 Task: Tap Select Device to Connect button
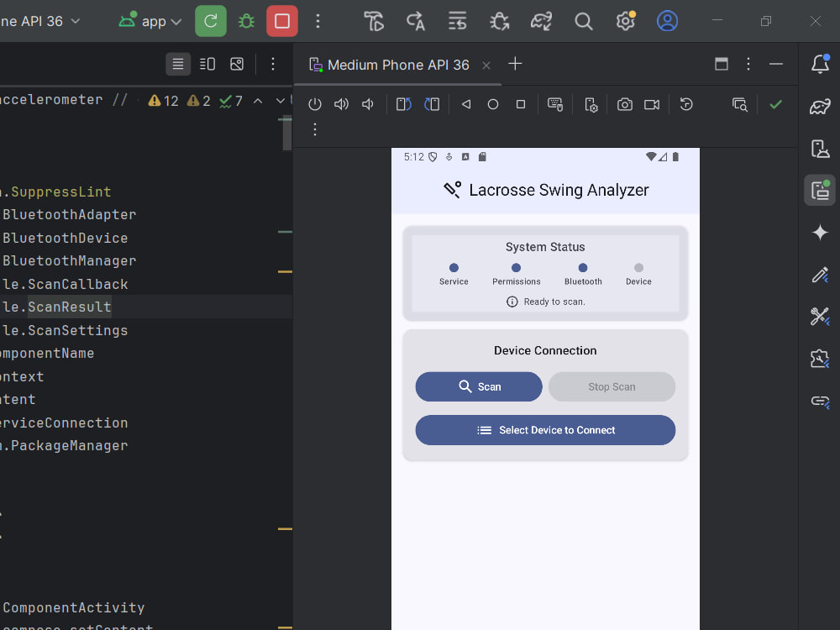[545, 430]
